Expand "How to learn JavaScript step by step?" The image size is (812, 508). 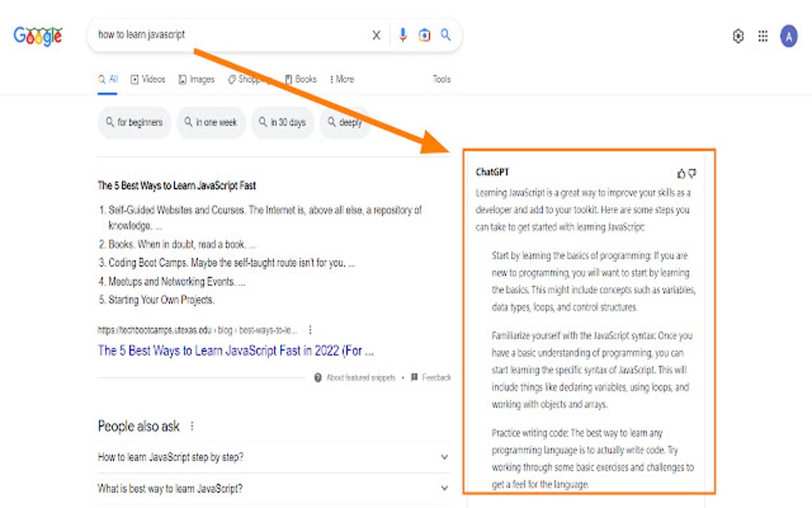444,457
